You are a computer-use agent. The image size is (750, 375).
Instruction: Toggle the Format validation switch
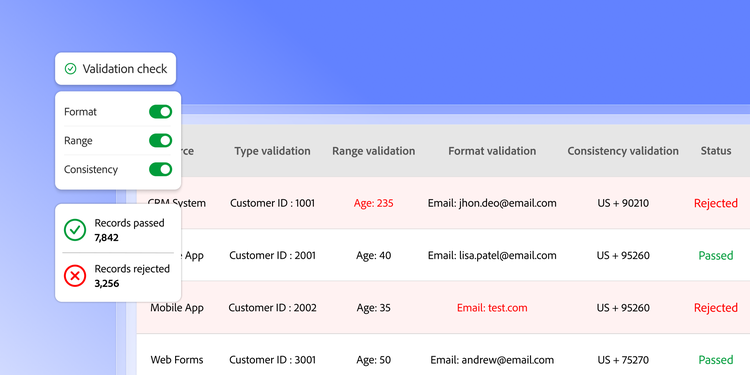click(160, 112)
